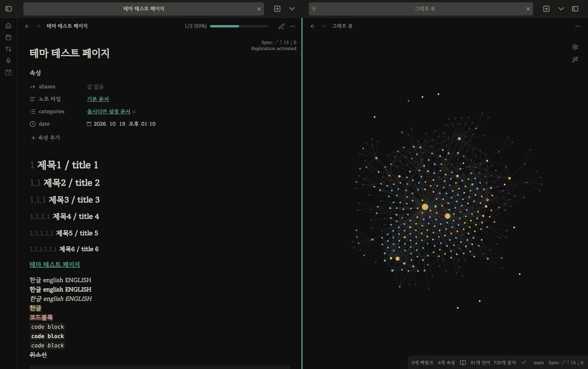Open more options in note pane

(292, 26)
